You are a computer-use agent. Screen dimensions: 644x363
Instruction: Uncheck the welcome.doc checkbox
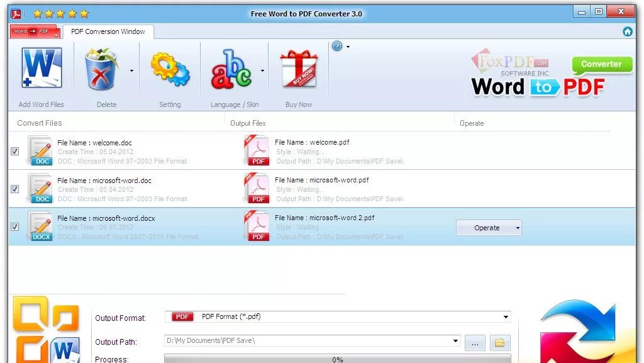tap(15, 151)
